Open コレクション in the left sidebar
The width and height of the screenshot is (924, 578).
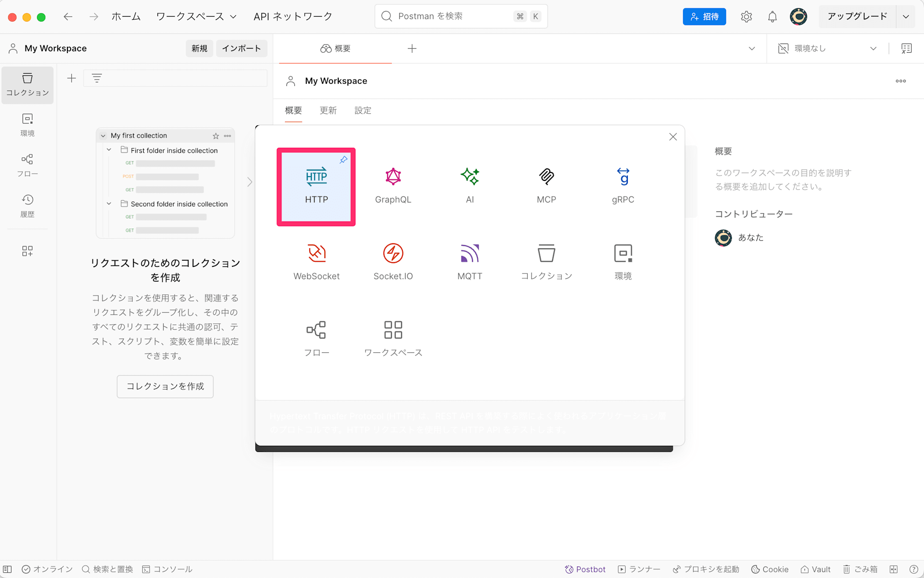click(x=28, y=85)
